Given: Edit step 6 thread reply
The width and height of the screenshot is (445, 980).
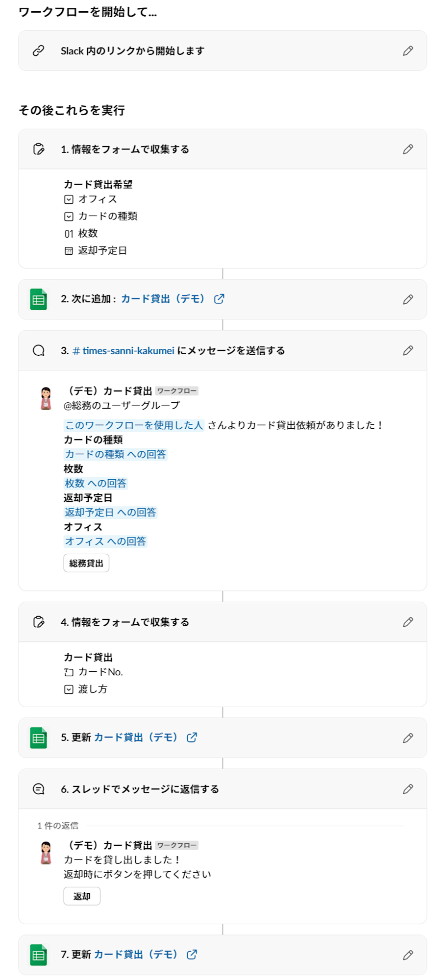Looking at the screenshot, I should [408, 789].
